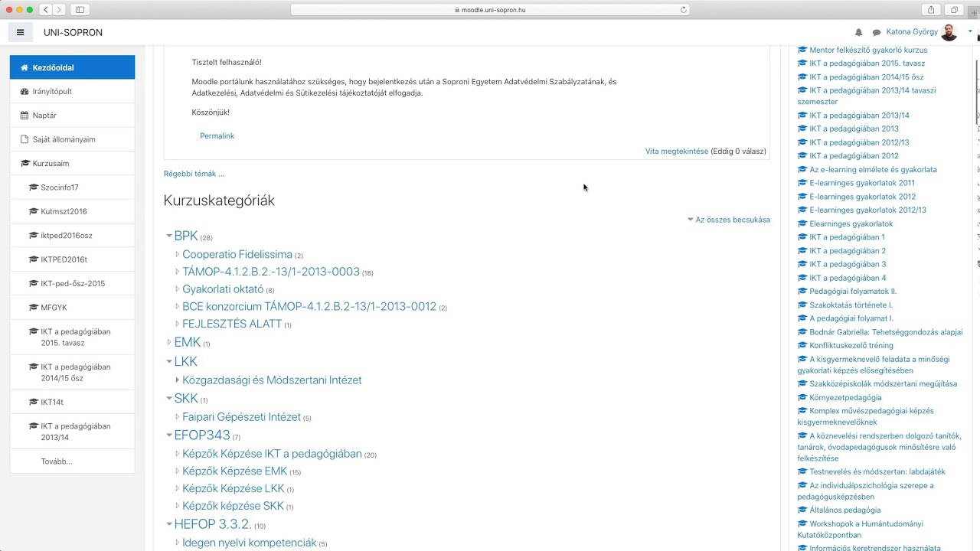The image size is (980, 551).
Task: Open Faipari Gépészeti Intézet category
Action: click(x=241, y=417)
